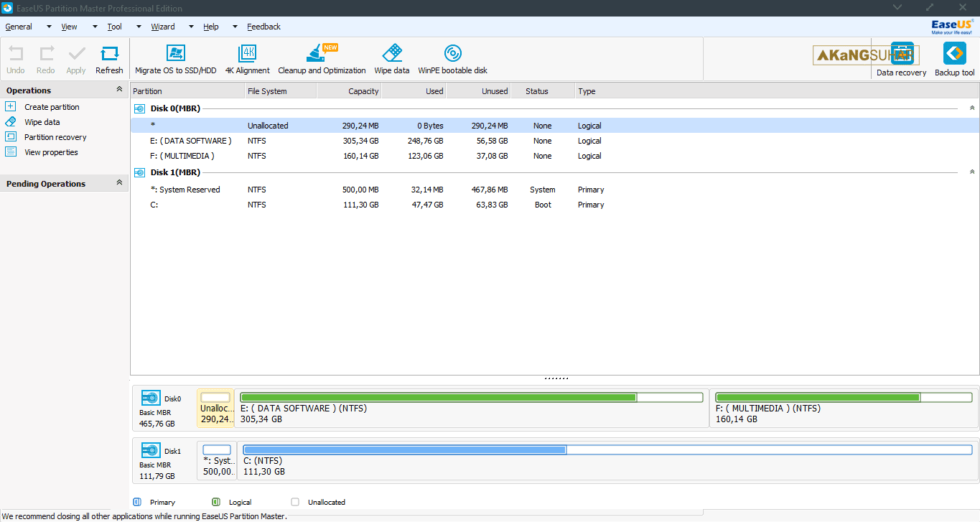Viewport: 980px width, 522px height.
Task: Open the Data recovery tool
Action: [900, 58]
